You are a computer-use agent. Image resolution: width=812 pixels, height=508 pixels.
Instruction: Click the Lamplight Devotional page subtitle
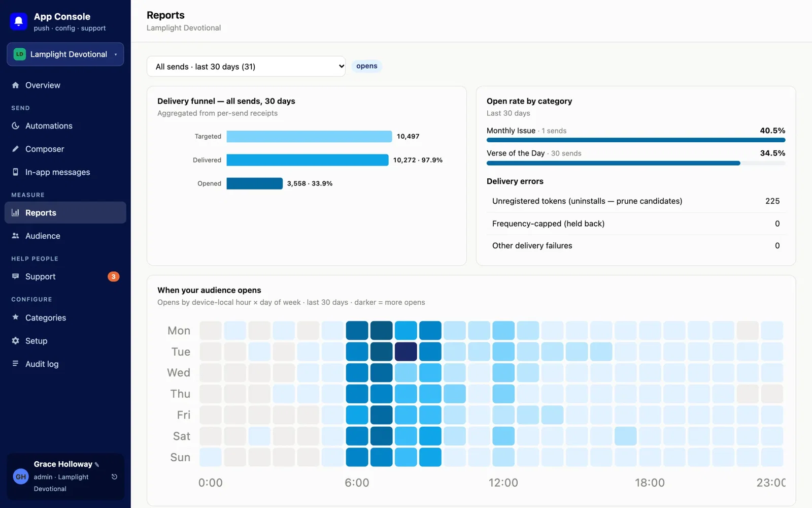click(184, 28)
